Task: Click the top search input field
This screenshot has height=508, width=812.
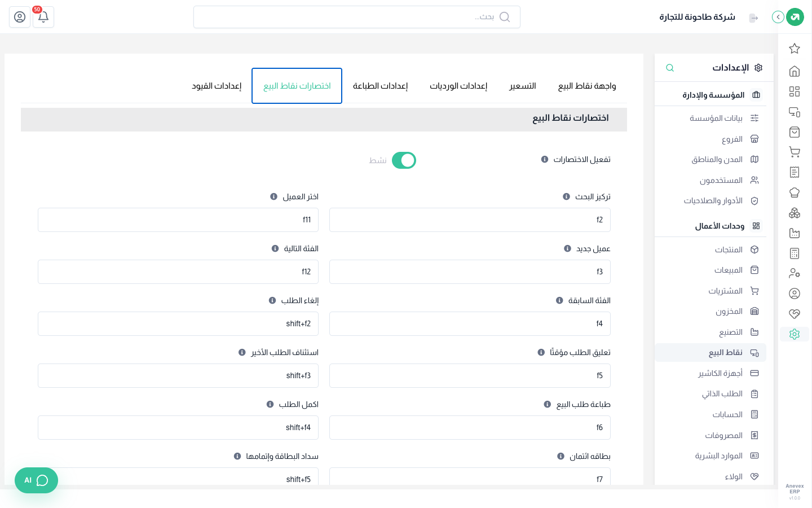Action: (x=357, y=17)
